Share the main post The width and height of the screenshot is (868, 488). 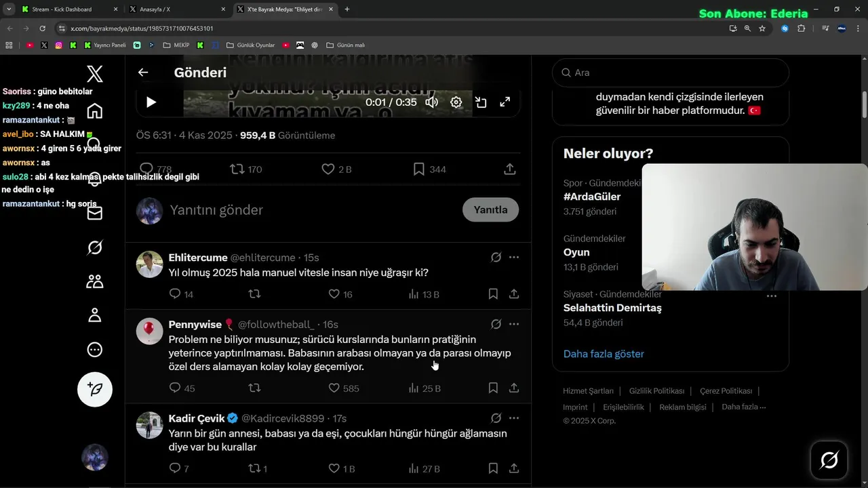[510, 169]
